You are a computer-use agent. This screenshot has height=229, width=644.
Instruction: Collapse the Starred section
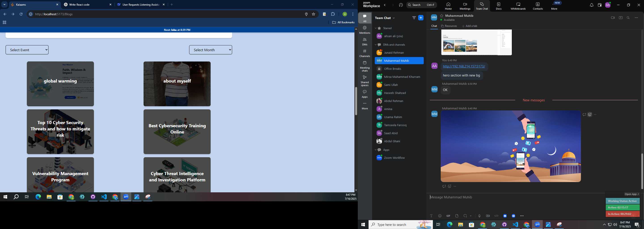375,28
